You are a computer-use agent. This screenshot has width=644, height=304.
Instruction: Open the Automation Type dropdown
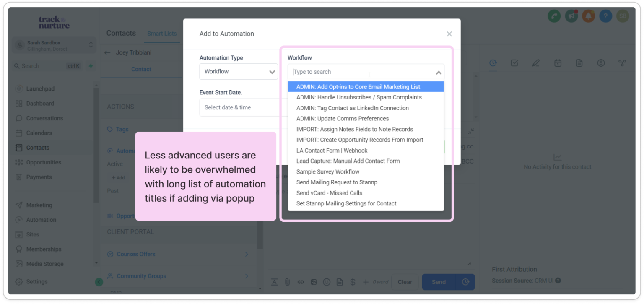tap(239, 72)
